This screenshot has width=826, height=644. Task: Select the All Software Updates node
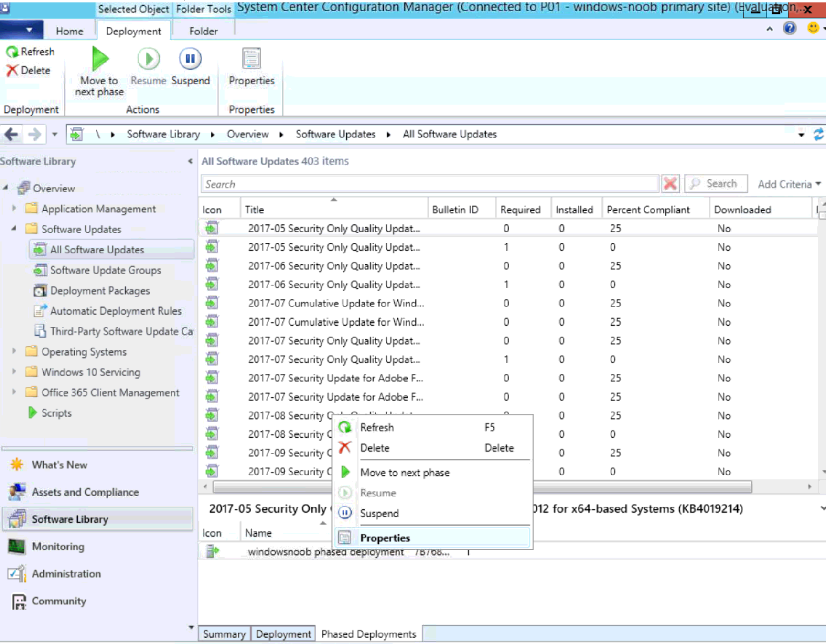tap(111, 250)
